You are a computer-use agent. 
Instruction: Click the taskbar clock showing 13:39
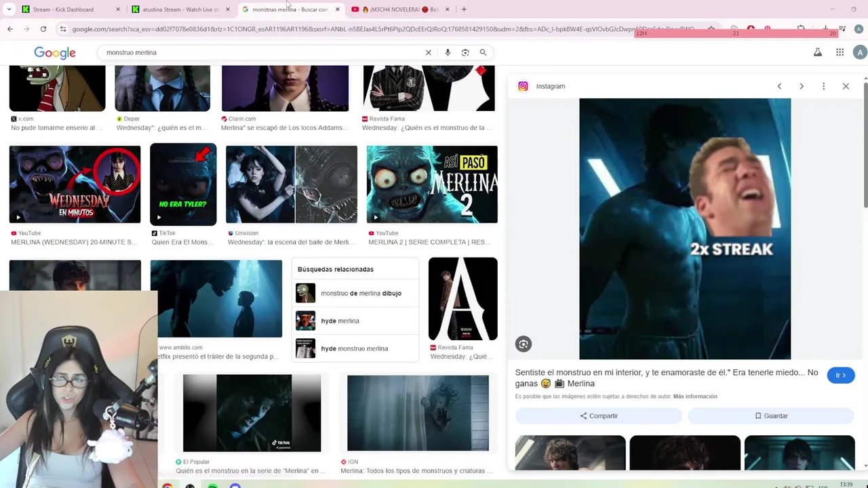click(846, 484)
